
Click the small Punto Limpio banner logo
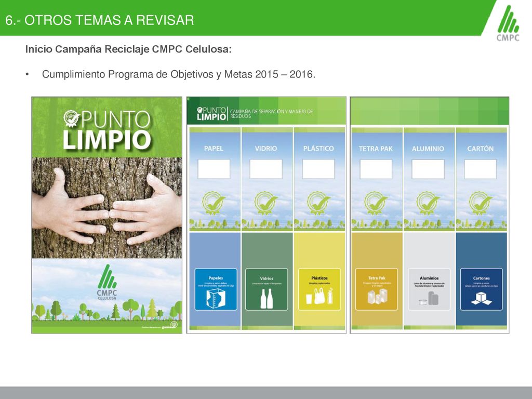click(212, 113)
